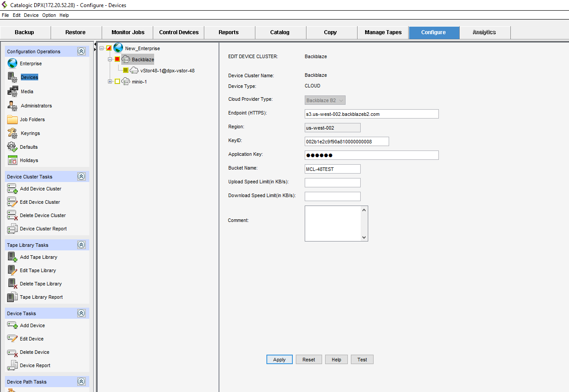Open the Enterprise configuration globe icon

(x=12, y=63)
